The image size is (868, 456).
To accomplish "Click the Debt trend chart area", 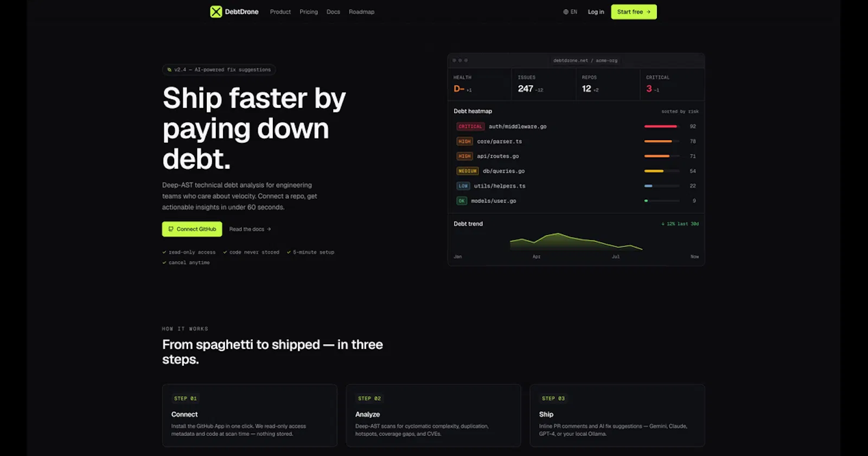I will pyautogui.click(x=576, y=242).
